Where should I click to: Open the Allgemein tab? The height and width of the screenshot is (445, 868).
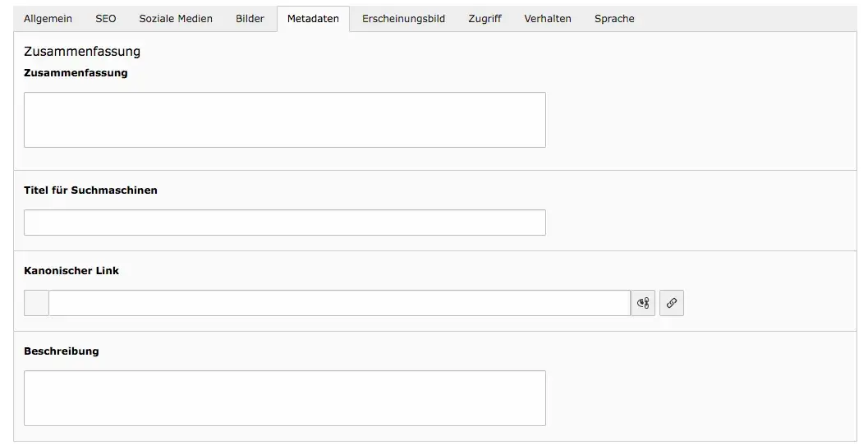[48, 19]
